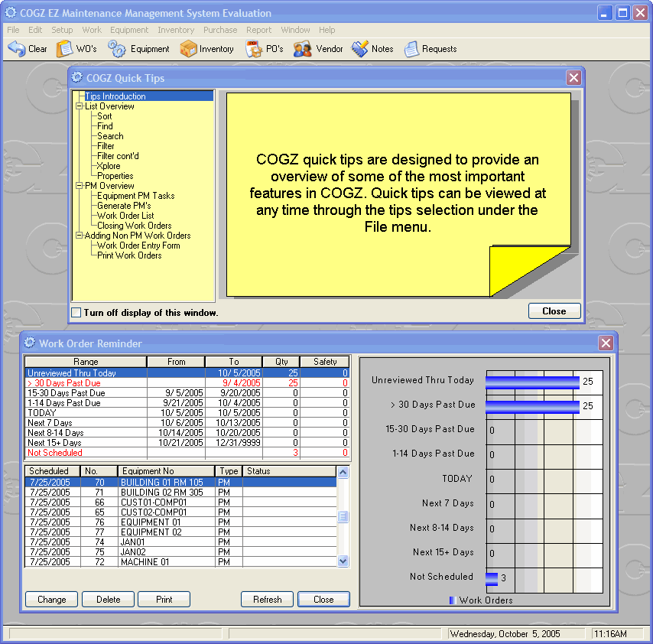Select work order row 'BUILDING 02 RM 305'
The height and width of the screenshot is (644, 653).
click(x=180, y=493)
